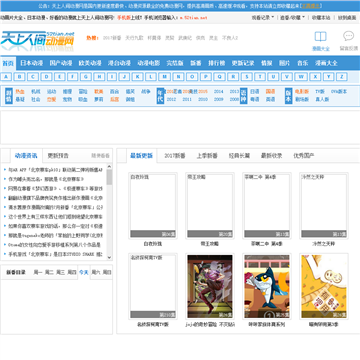Filter by version 真人版

coord(322,99)
